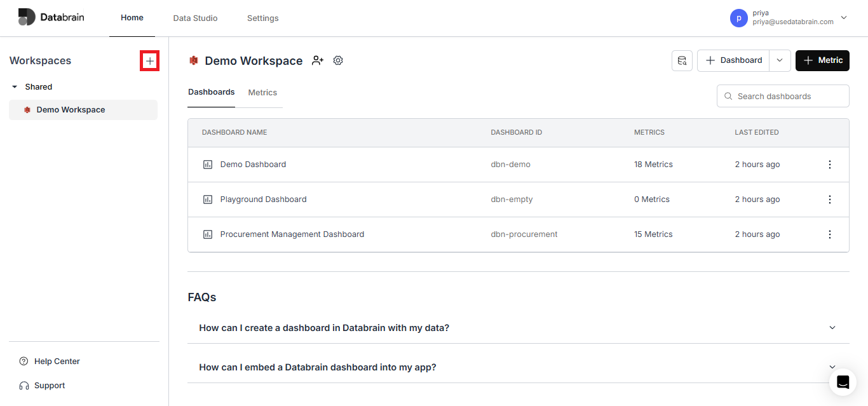This screenshot has height=406, width=868.
Task: Click the Databrain logo
Action: (51, 17)
